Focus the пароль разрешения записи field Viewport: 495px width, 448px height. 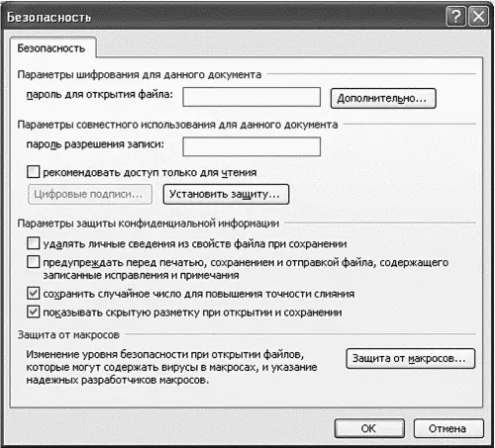tap(251, 146)
